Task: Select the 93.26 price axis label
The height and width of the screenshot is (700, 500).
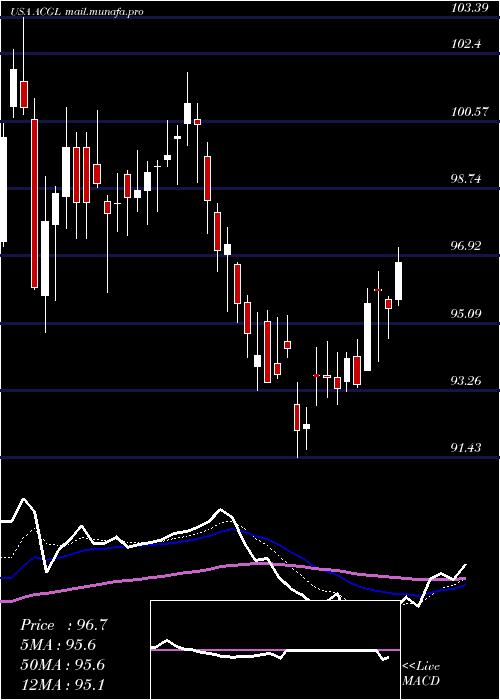Action: (466, 381)
